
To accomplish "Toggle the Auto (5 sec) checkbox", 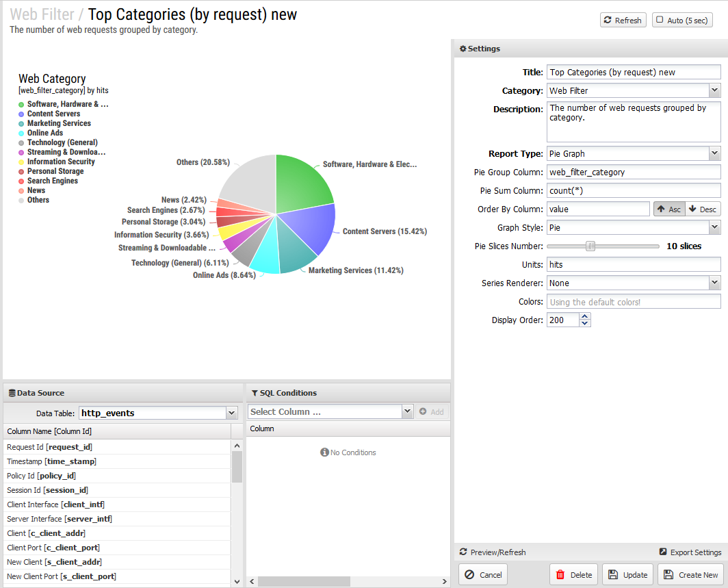I will click(660, 20).
